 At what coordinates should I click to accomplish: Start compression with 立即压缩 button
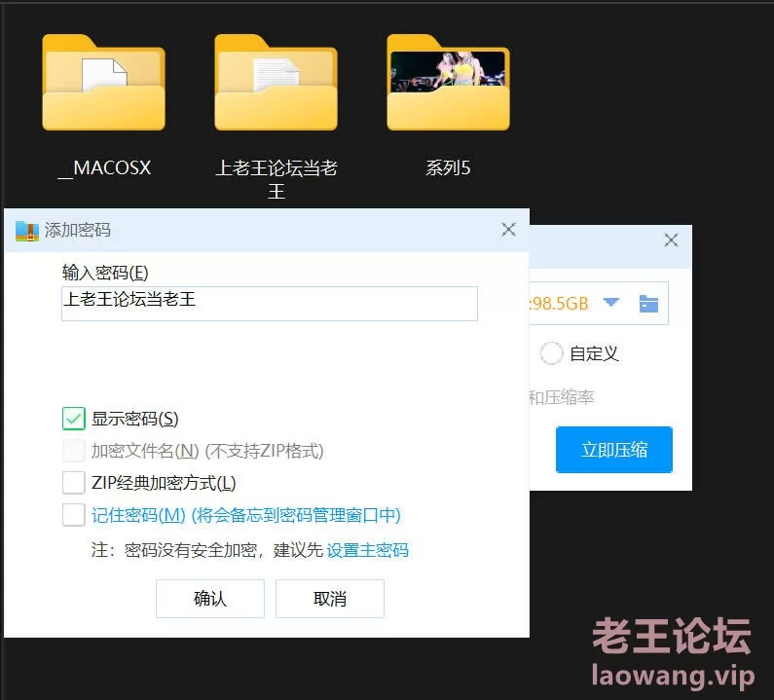614,450
